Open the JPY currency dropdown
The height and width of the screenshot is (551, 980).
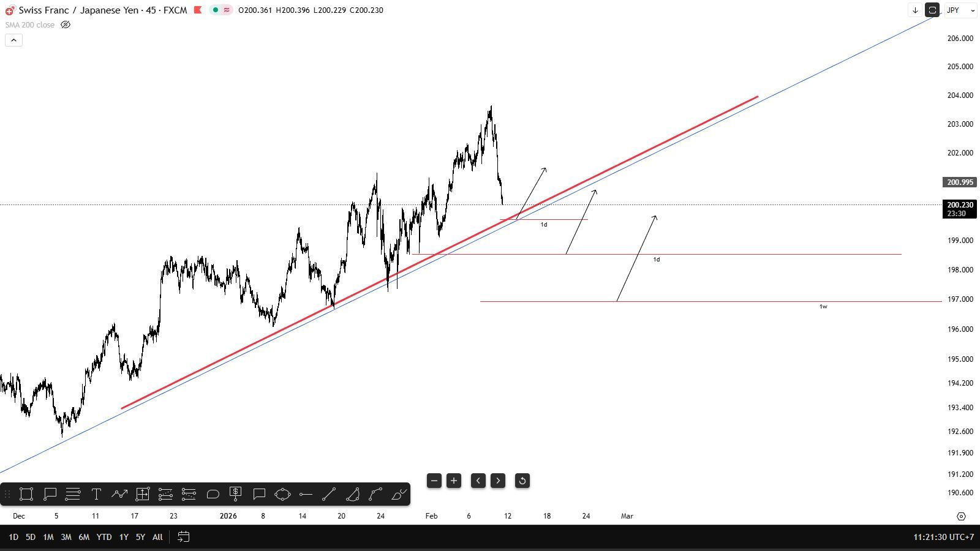click(x=960, y=10)
